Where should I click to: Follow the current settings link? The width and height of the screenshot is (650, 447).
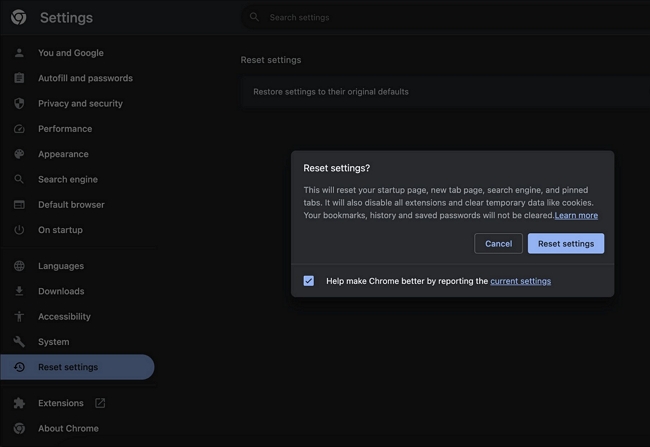[x=520, y=281]
